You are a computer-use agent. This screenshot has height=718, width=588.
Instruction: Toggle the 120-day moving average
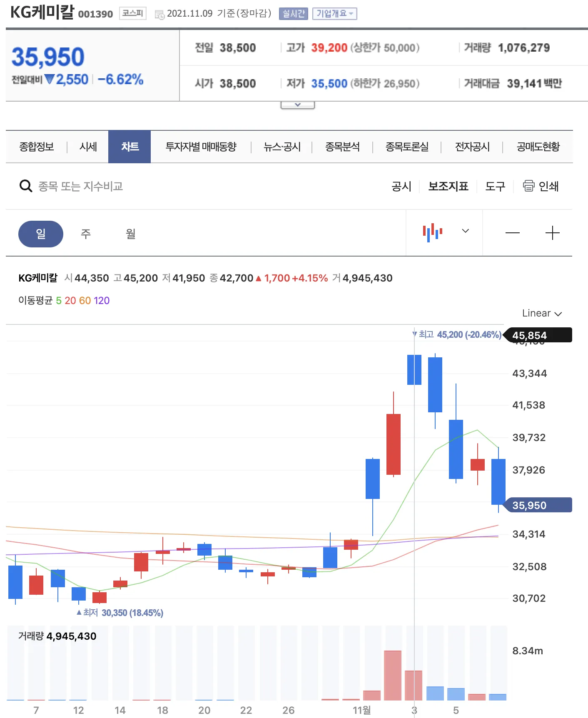pyautogui.click(x=102, y=300)
